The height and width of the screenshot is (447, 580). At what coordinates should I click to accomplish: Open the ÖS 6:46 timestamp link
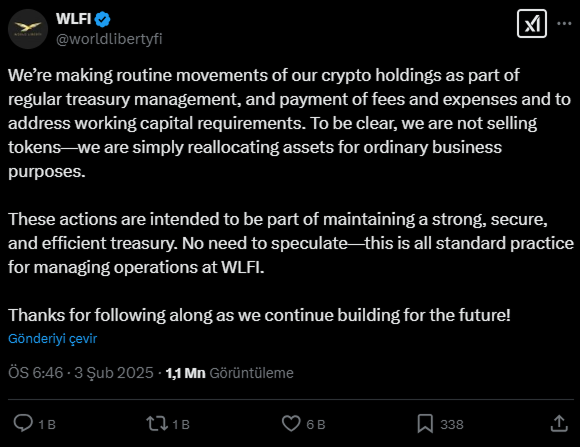pos(36,373)
